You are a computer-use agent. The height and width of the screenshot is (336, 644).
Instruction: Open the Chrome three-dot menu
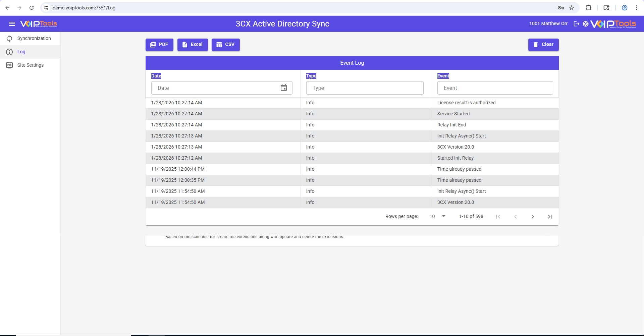(x=636, y=8)
